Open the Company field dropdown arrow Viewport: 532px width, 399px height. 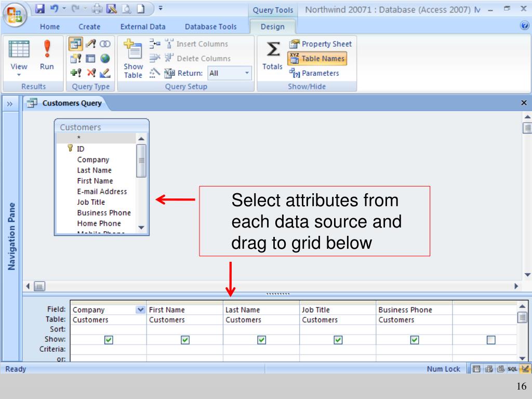tap(140, 310)
